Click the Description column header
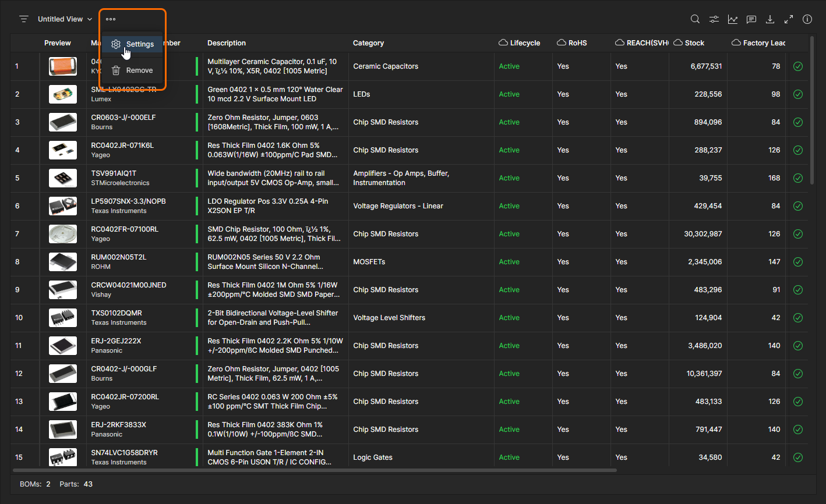Viewport: 826px width, 504px height. [227, 43]
